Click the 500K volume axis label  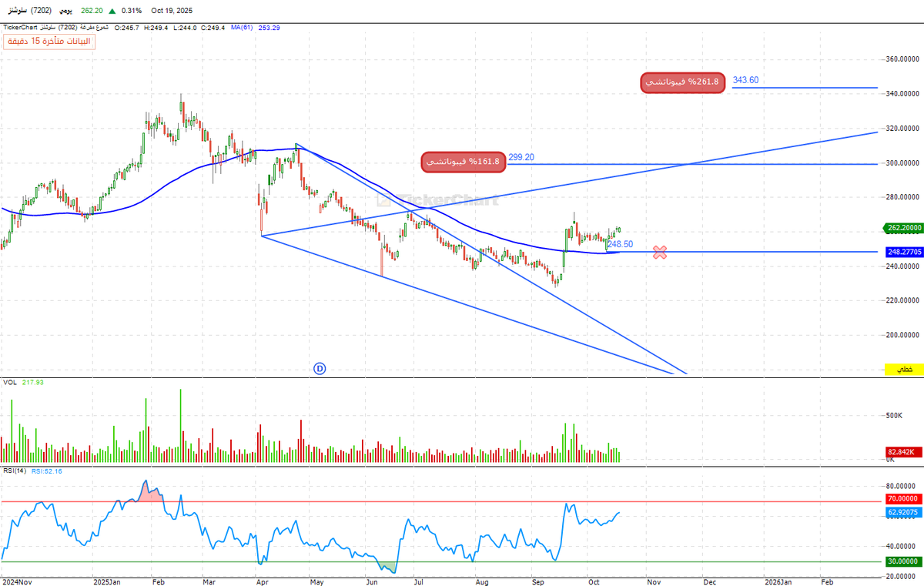point(894,415)
